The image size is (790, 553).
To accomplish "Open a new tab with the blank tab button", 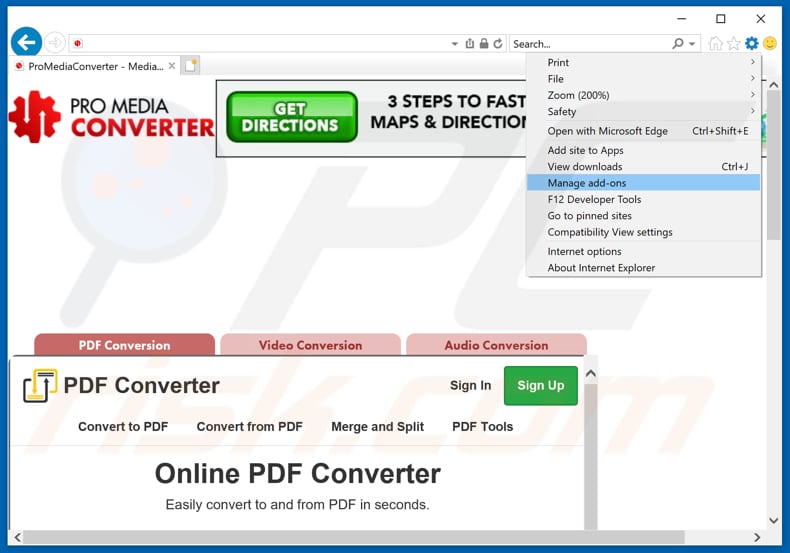I will 190,66.
